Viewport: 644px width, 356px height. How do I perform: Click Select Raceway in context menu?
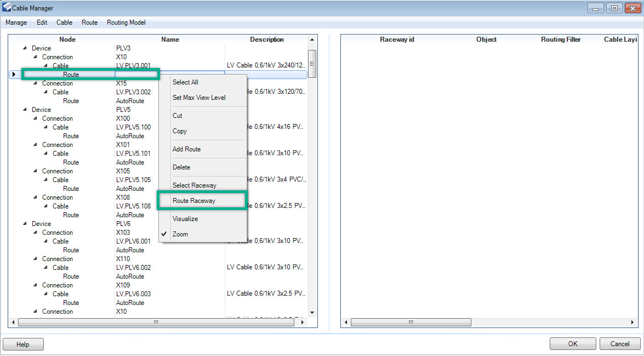click(194, 185)
